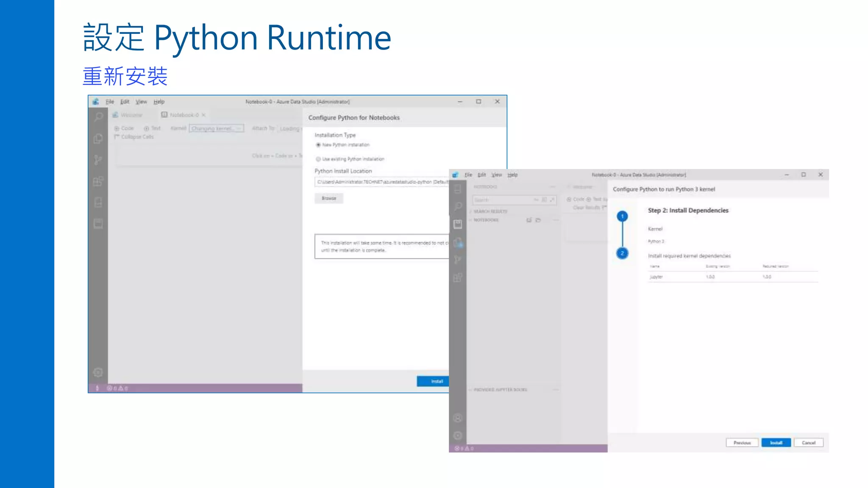The height and width of the screenshot is (488, 868).
Task: Open Source Control icon in left window sidebar
Action: point(98,160)
